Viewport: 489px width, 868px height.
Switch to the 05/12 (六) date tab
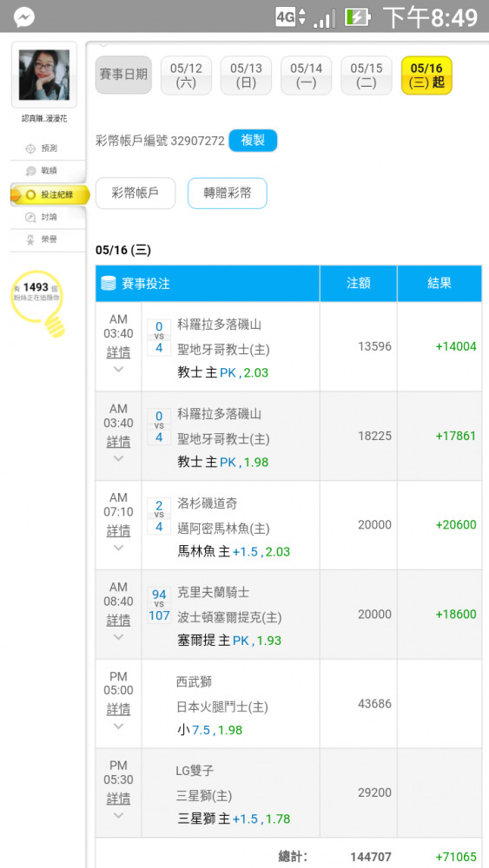pos(186,76)
